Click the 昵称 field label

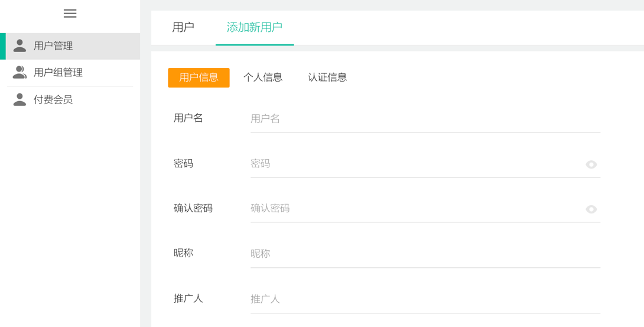pos(183,253)
